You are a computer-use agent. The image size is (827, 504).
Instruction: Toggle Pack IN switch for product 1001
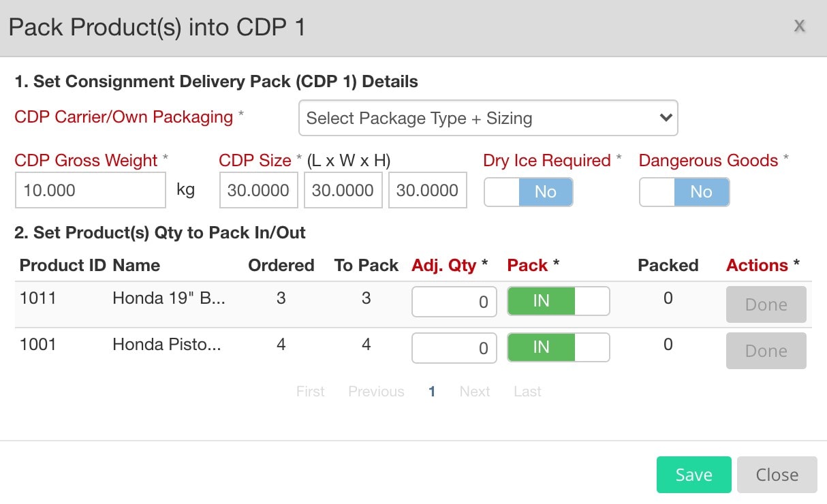(559, 347)
